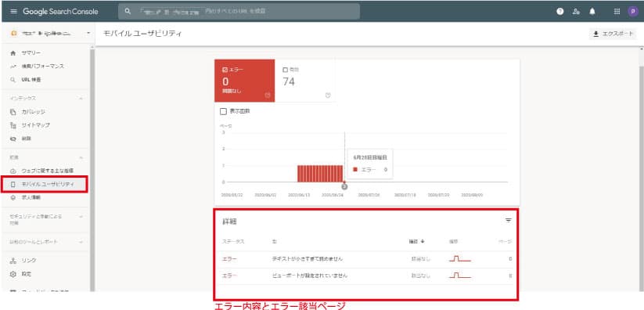The height and width of the screenshot is (310, 644).
Task: Click the 2020/07/18 date axis label
Action: pyautogui.click(x=405, y=195)
